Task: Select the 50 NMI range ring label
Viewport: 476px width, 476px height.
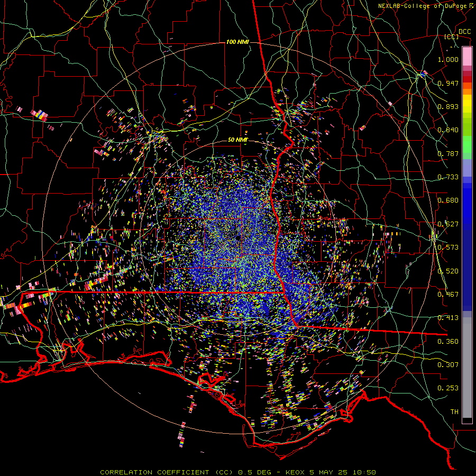Action: pos(238,140)
